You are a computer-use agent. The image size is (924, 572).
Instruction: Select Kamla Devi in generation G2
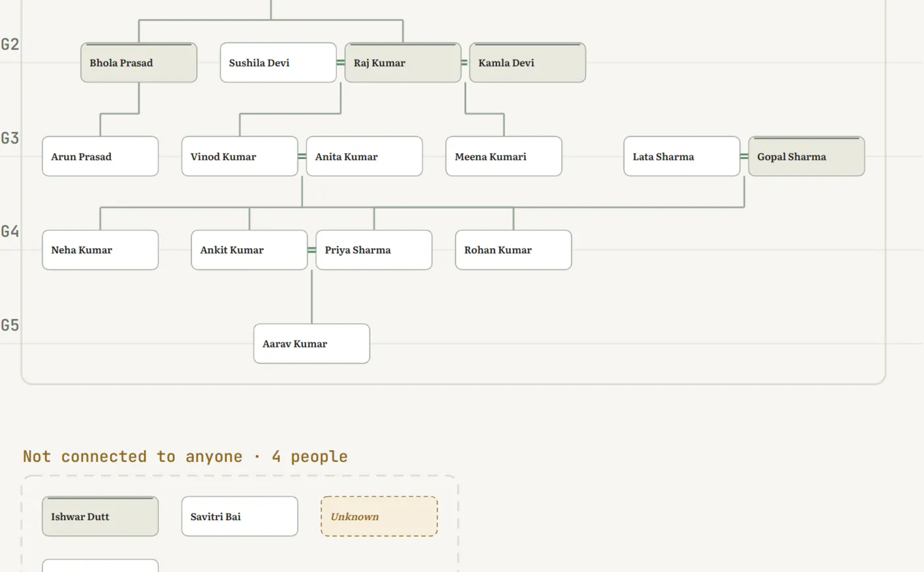pos(527,63)
